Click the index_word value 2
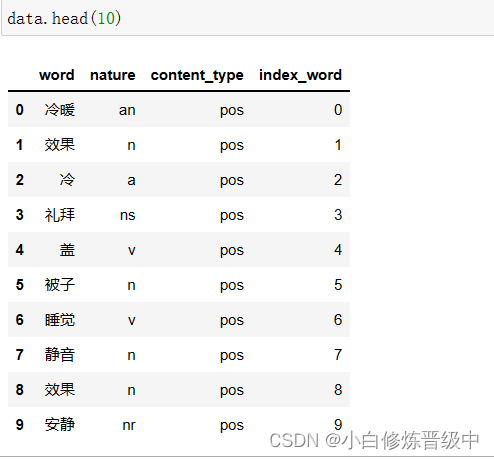Image resolution: width=494 pixels, height=460 pixels. click(x=338, y=180)
